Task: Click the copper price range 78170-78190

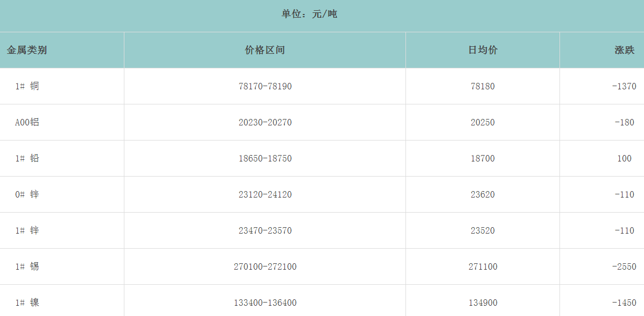Action: pos(265,86)
